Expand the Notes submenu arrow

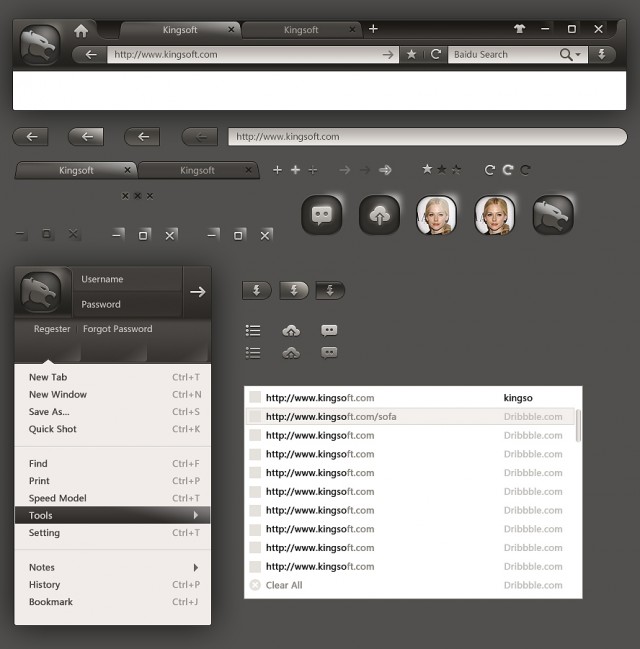click(196, 567)
